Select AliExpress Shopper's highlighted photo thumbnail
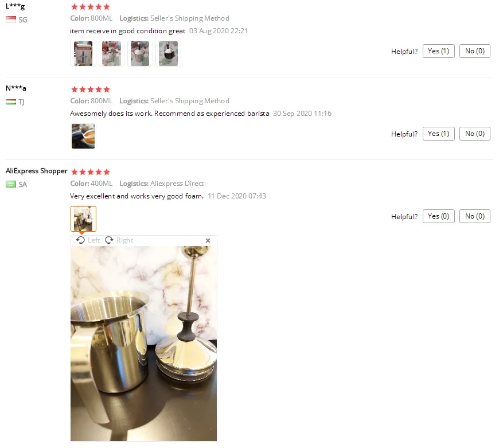This screenshot has height=448, width=499. pyautogui.click(x=83, y=219)
